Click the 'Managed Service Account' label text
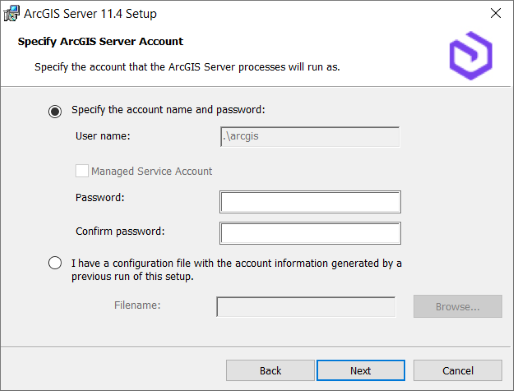 click(152, 171)
